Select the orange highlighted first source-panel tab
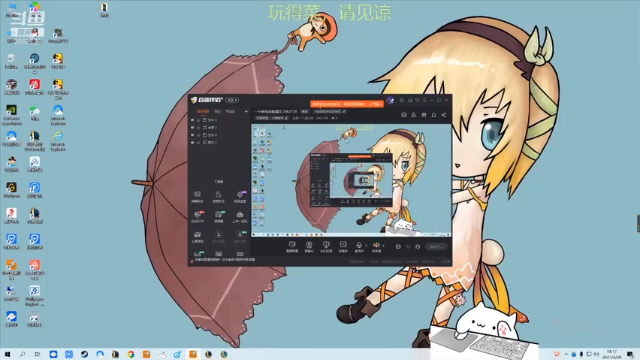Screen dimensions: 640x360 coord(203,111)
